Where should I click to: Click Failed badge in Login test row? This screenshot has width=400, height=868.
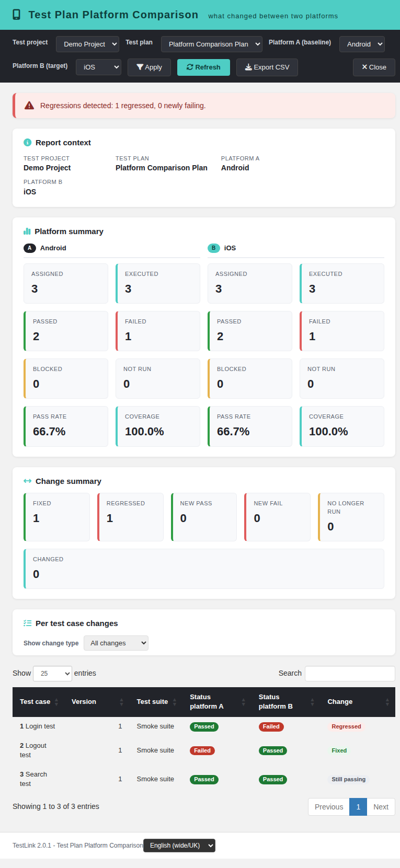271,726
